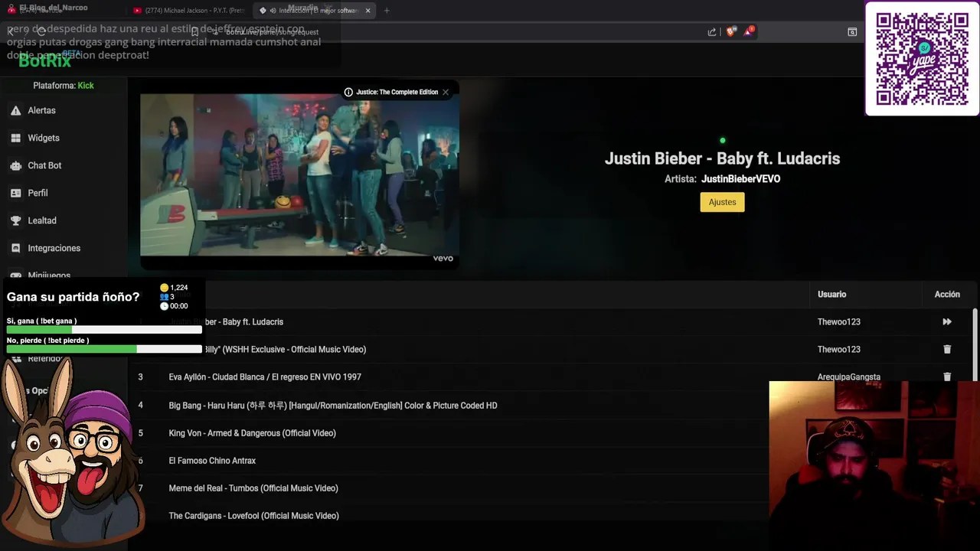Open a new browser tab
980x551 pixels.
point(387,11)
